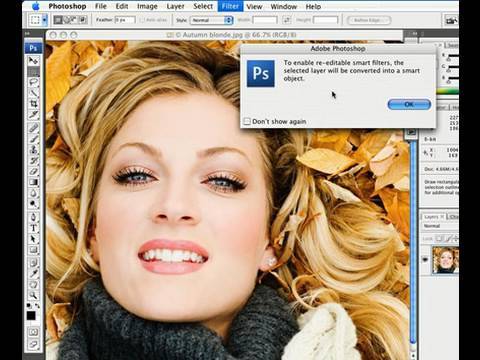Select the Lasso tool
The image size is (480, 360).
33,82
